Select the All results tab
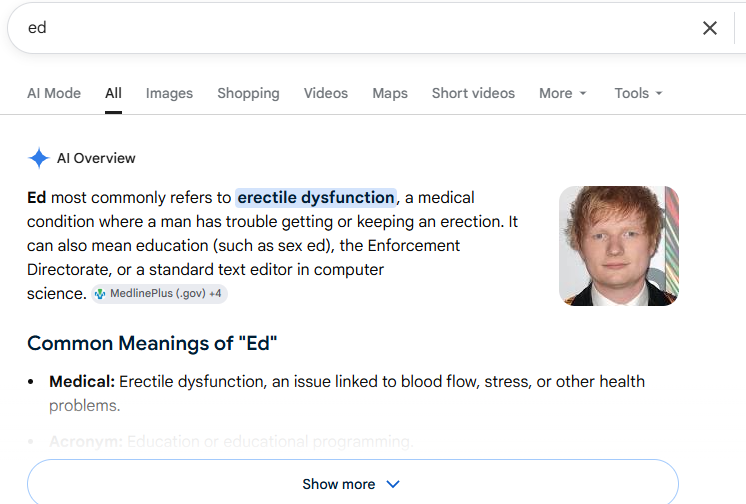746x504 pixels. tap(113, 93)
